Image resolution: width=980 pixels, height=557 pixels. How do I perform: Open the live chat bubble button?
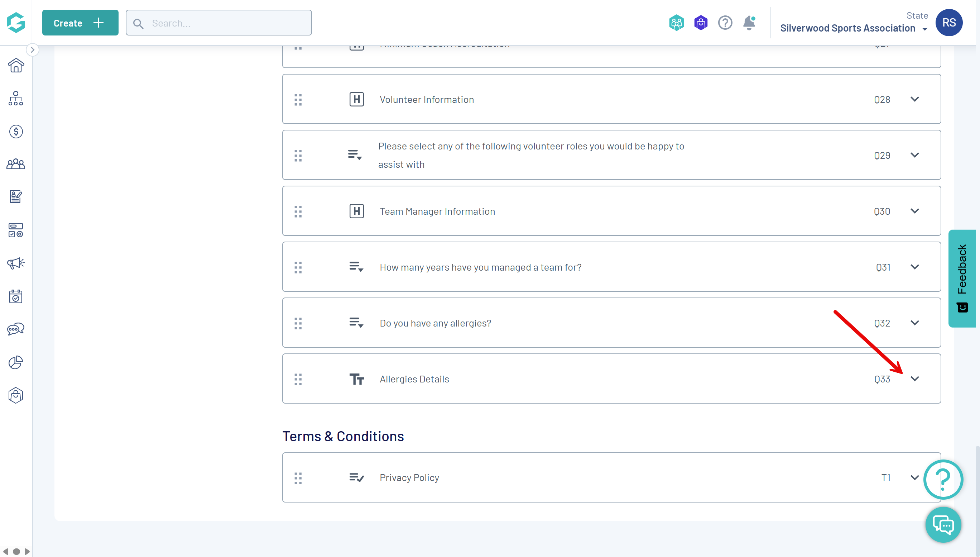[x=943, y=524]
